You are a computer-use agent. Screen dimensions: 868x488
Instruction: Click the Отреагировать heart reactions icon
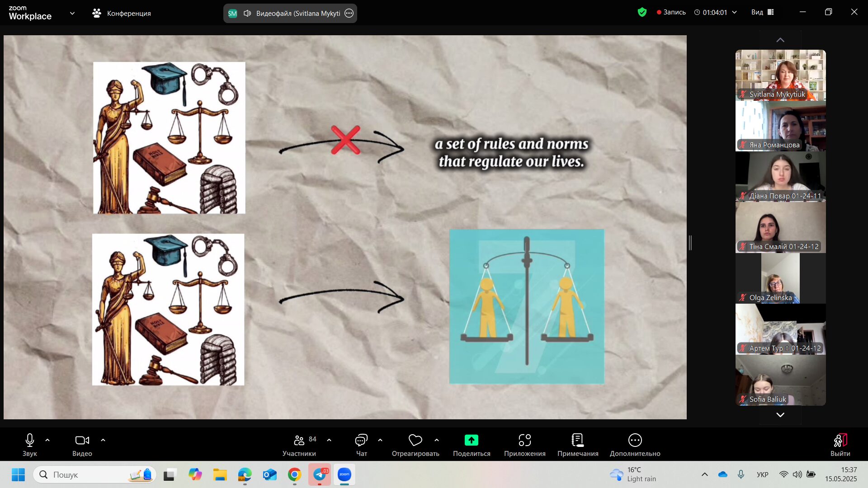415,441
